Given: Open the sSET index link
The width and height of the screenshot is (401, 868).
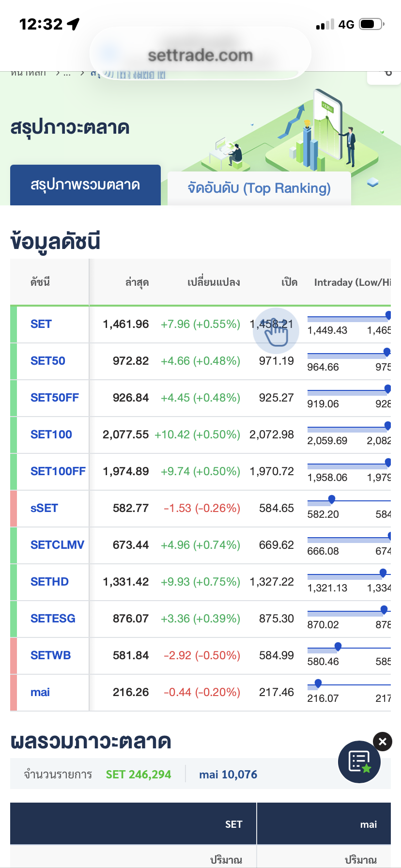Looking at the screenshot, I should (44, 508).
